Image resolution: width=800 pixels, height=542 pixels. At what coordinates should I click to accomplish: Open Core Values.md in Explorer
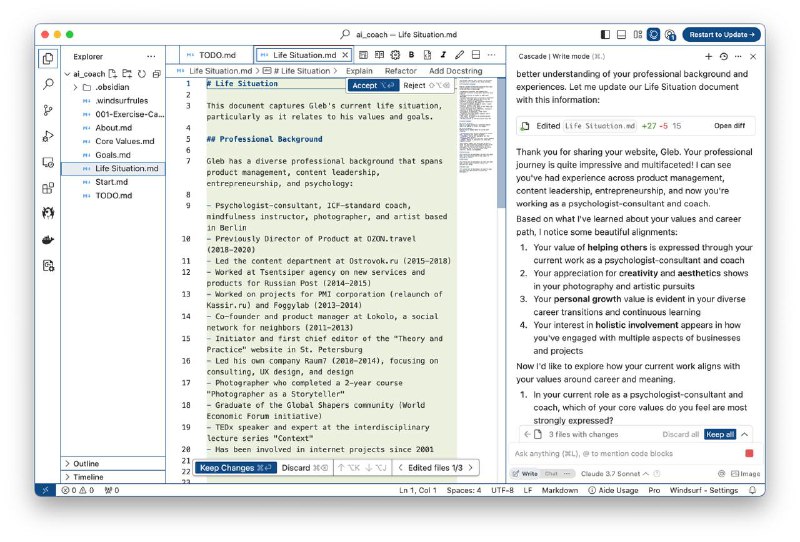[x=113, y=141]
